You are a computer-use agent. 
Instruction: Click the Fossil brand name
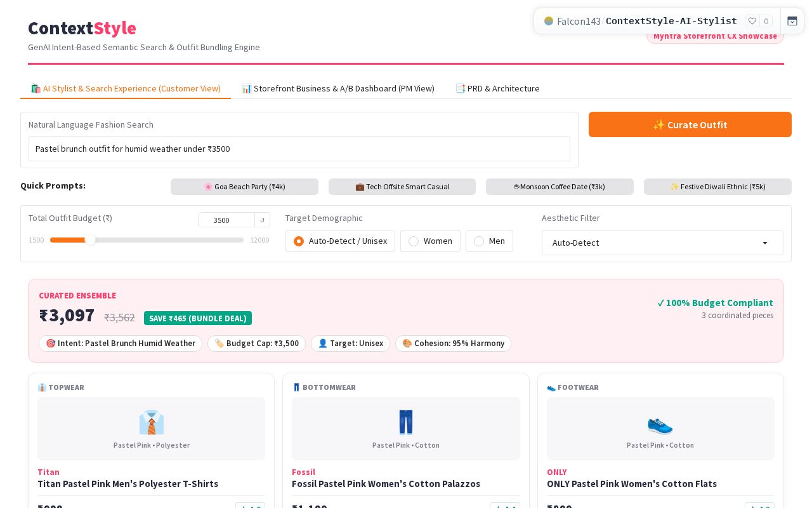303,472
